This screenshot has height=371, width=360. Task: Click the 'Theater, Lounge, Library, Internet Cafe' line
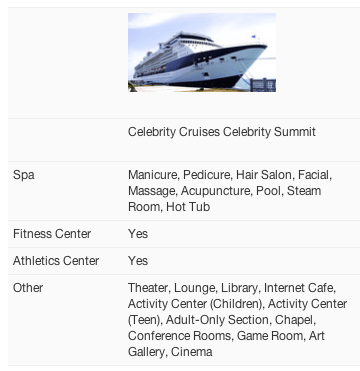(x=232, y=288)
